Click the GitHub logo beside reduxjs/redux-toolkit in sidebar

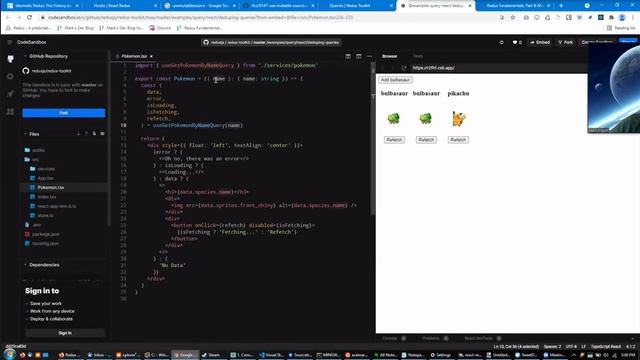(26, 71)
